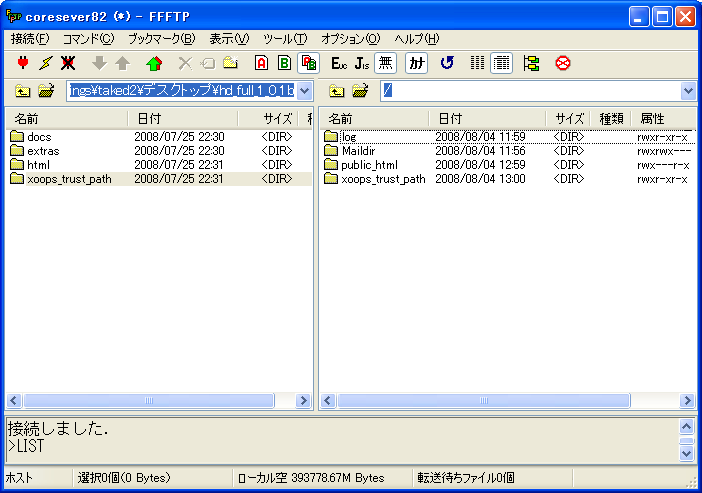Viewport: 702px width, 493px height.
Task: Open the ブックマーク(B) menu
Action: click(x=161, y=39)
